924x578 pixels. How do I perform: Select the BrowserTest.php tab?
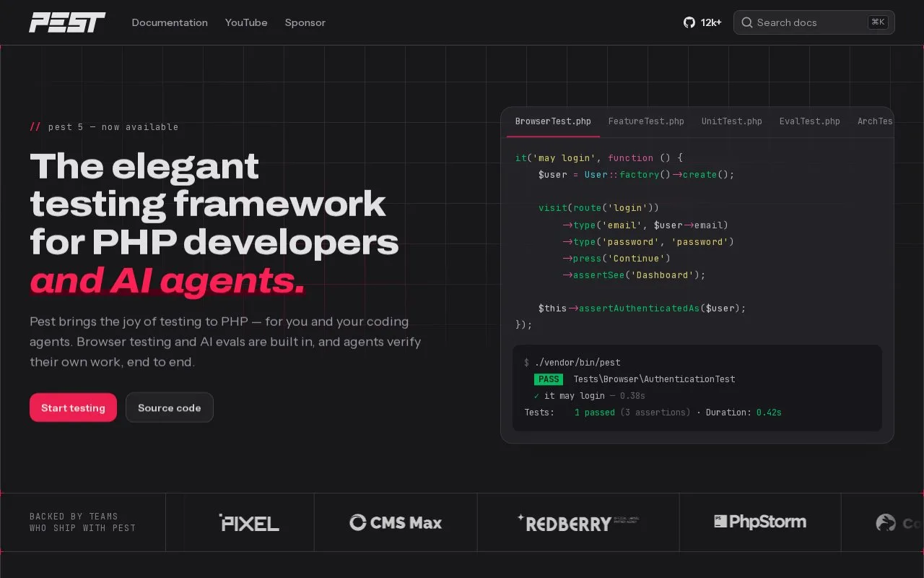click(x=553, y=121)
